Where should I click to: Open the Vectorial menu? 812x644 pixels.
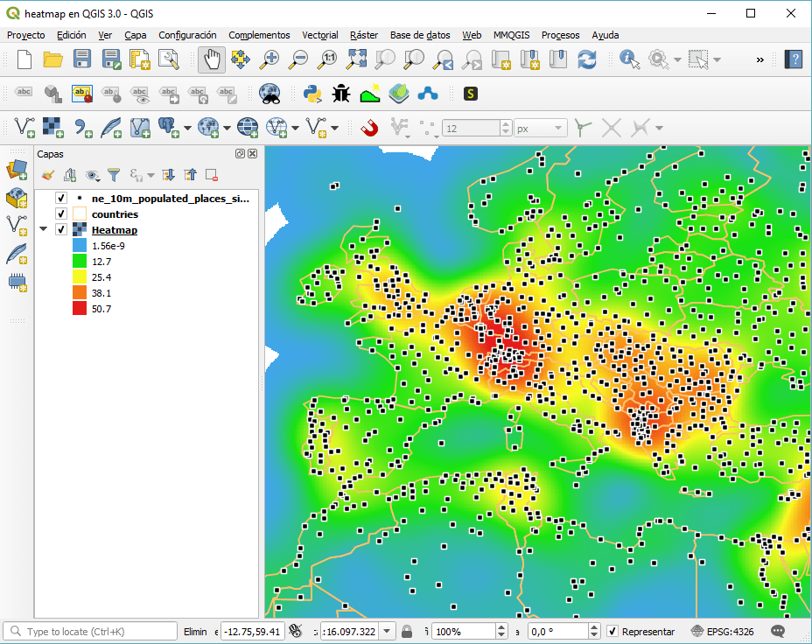pyautogui.click(x=319, y=35)
